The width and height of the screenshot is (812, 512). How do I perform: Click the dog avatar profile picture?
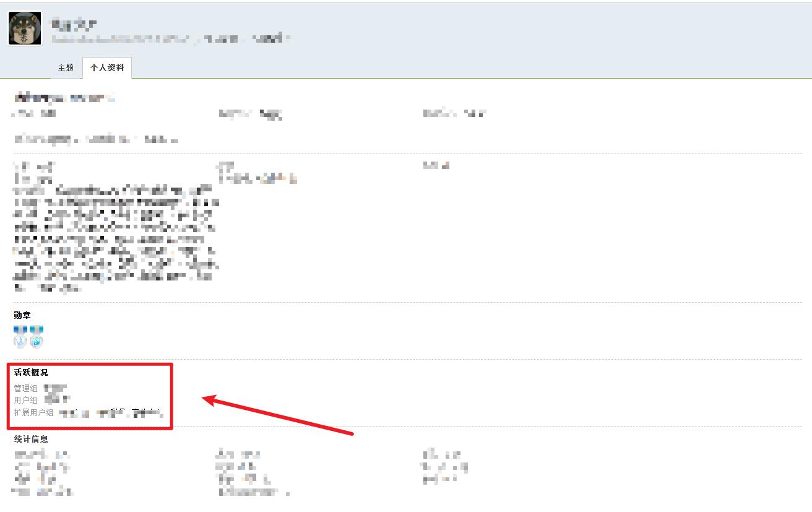(25, 28)
